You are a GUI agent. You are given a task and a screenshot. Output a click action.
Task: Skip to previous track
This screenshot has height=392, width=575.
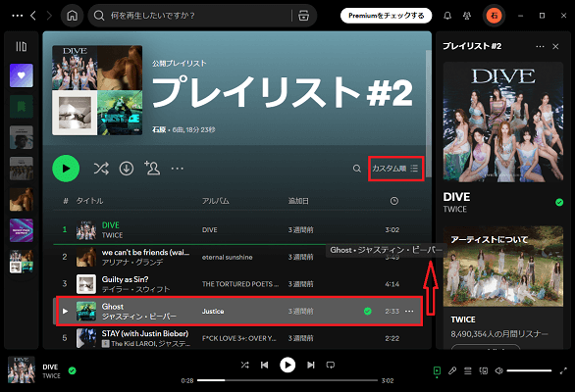click(x=264, y=365)
